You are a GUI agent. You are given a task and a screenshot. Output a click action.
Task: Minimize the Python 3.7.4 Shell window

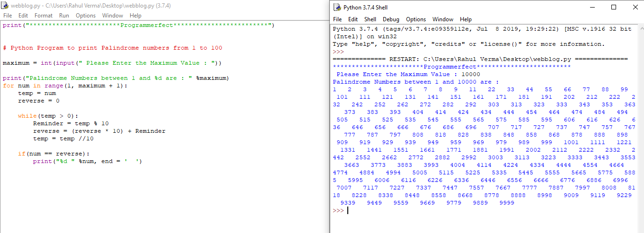[592, 7]
